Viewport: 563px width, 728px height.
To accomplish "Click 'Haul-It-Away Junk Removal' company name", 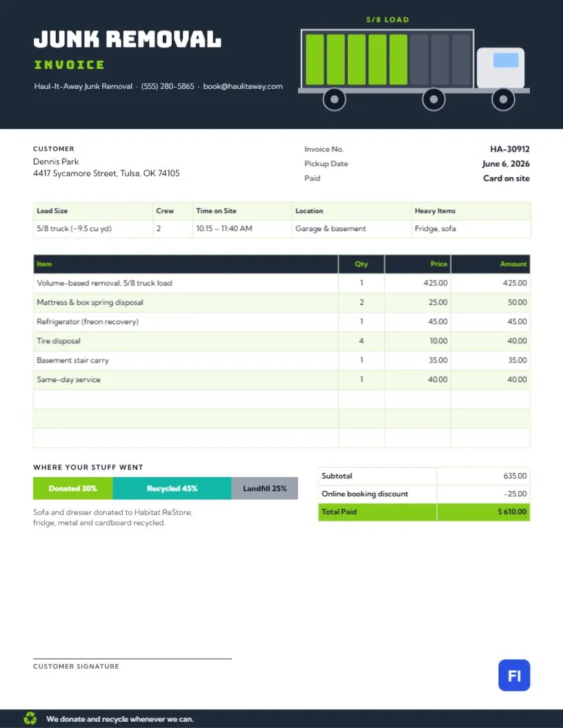I will (x=83, y=86).
